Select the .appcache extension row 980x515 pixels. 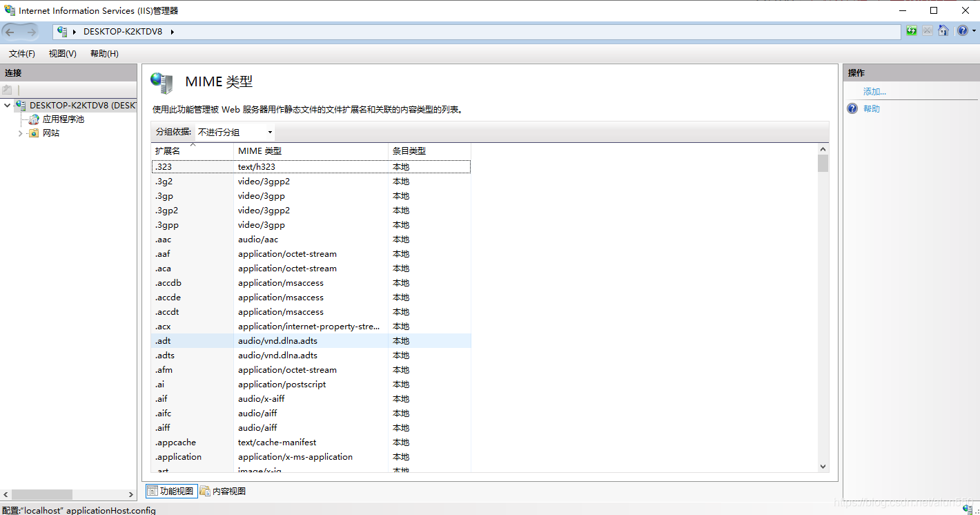[x=311, y=443]
